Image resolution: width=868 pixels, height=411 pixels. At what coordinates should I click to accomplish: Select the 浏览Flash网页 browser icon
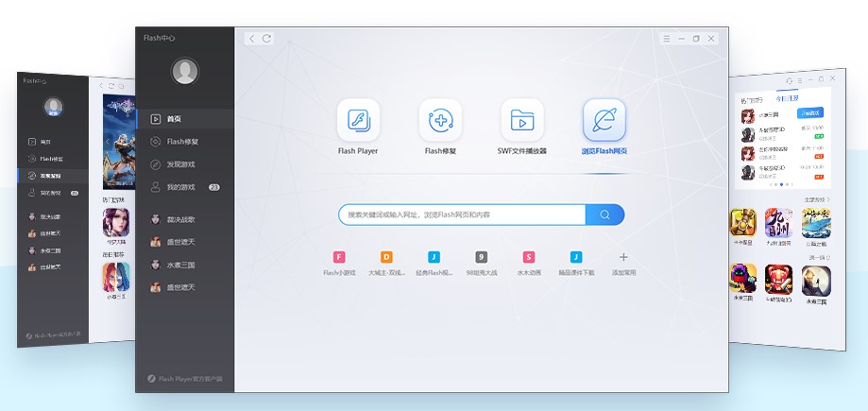click(x=604, y=120)
